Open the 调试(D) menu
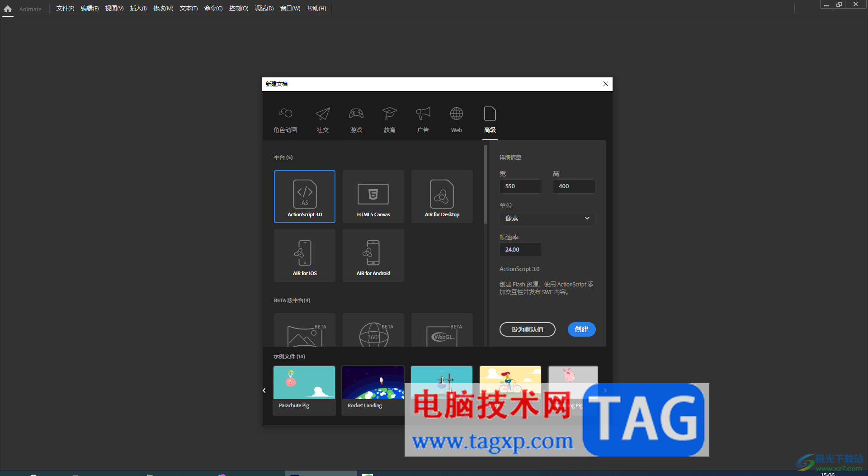The image size is (868, 476). [264, 9]
